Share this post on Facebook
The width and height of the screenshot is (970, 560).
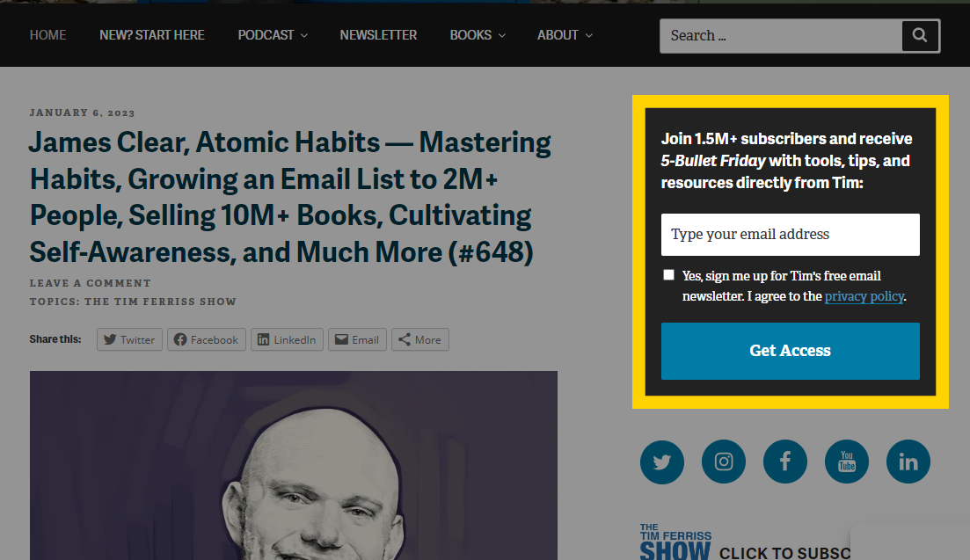pyautogui.click(x=206, y=339)
